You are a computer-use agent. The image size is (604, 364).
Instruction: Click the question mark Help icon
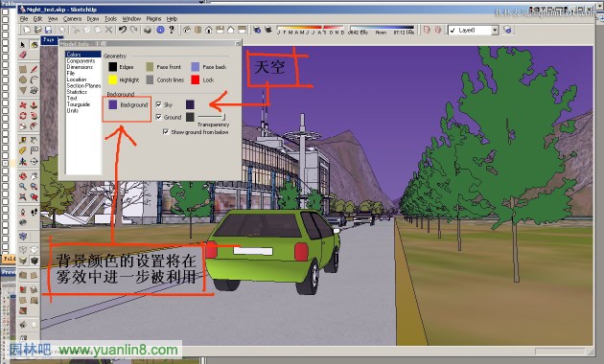coord(172,30)
